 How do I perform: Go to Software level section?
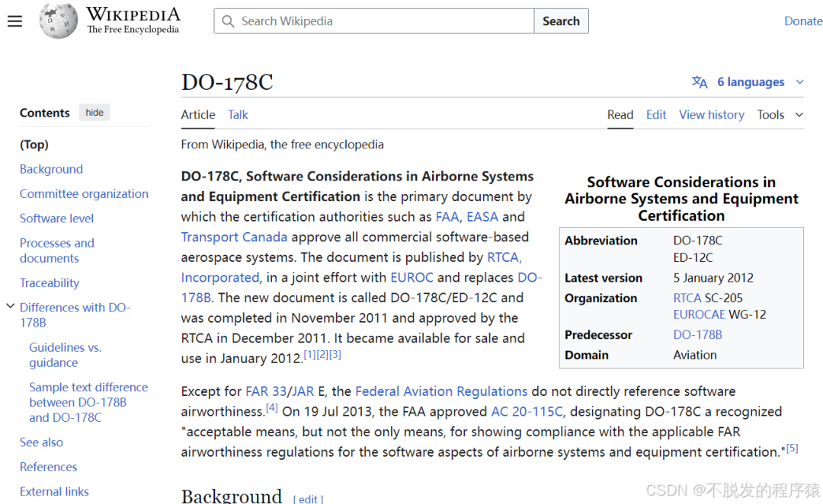click(56, 219)
